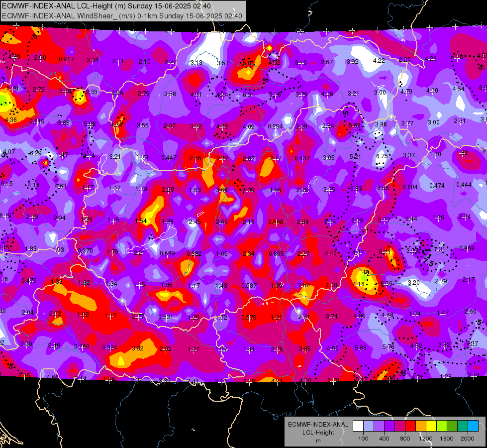This screenshot has width=487, height=448.
Task: Click the red legend swatch
Action: [x=410, y=426]
